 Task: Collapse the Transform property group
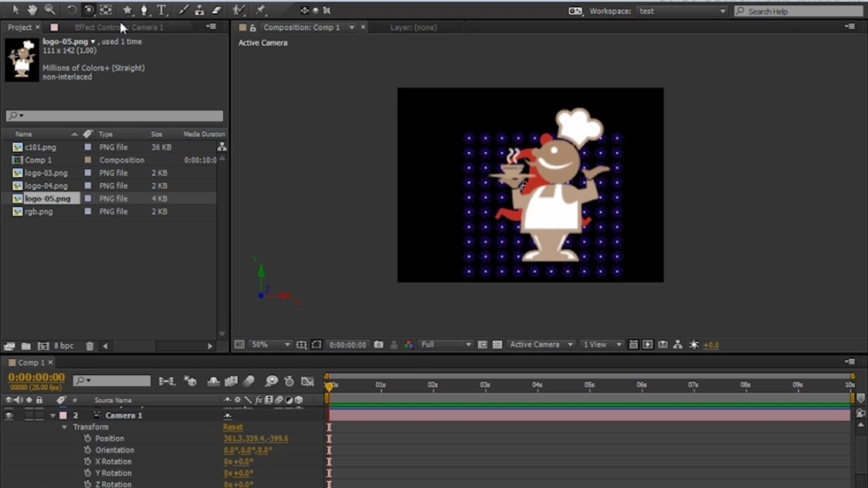coord(64,427)
